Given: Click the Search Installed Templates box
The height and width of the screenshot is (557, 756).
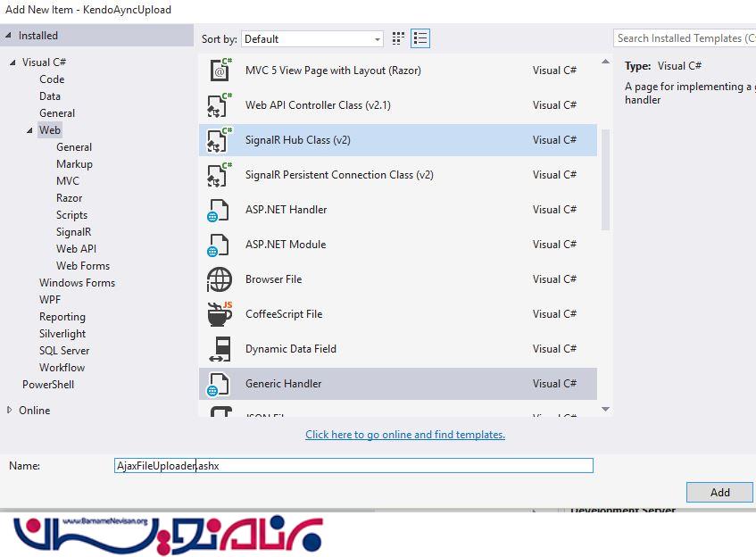Looking at the screenshot, I should pyautogui.click(x=685, y=38).
